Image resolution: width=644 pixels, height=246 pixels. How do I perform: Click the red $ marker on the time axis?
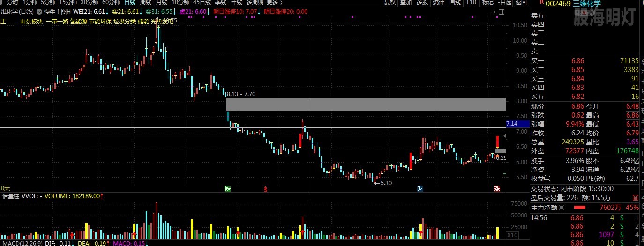pyautogui.click(x=265, y=189)
